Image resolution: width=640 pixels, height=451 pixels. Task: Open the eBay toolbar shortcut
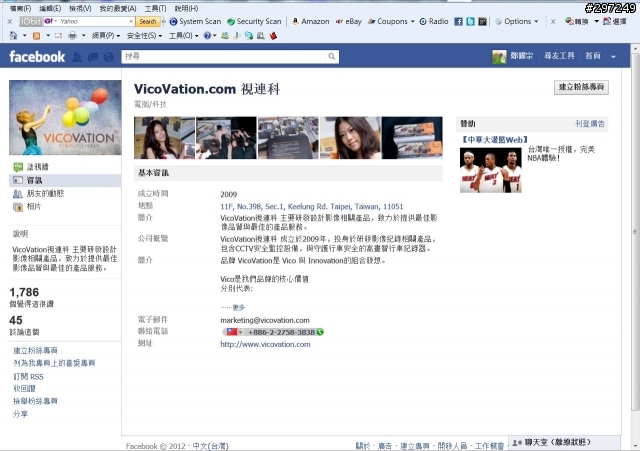349,21
